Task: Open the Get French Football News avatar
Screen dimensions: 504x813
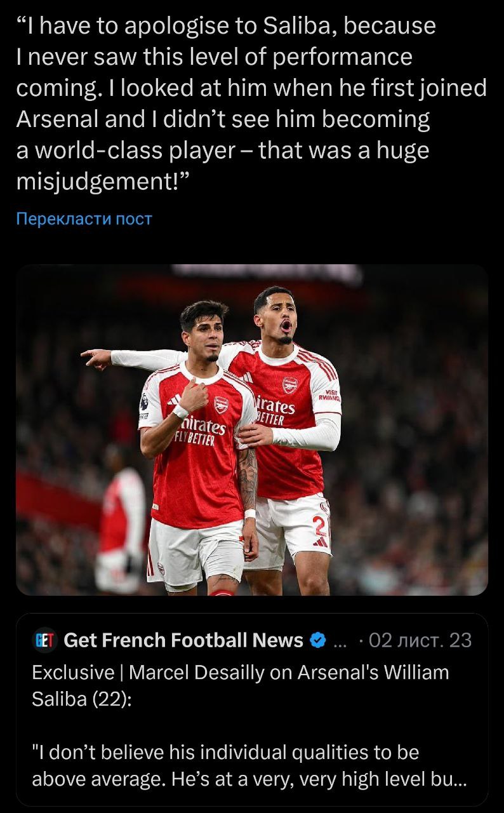Action: pos(44,640)
